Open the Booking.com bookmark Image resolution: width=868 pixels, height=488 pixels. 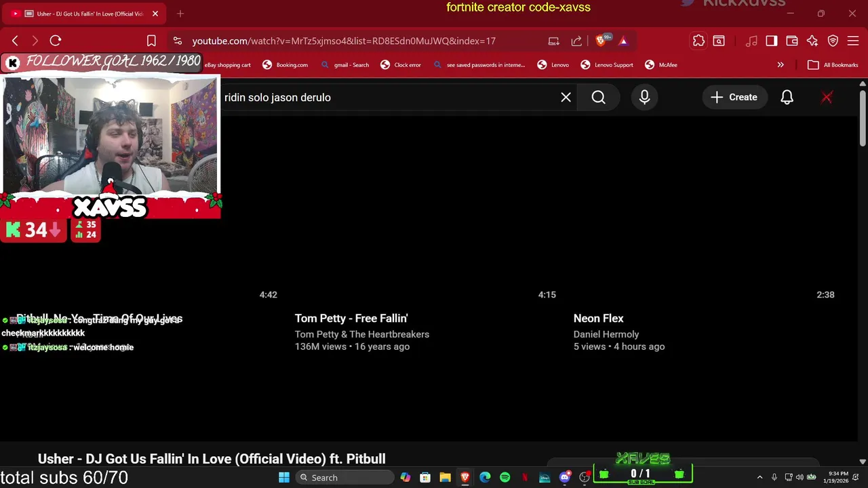pyautogui.click(x=285, y=65)
